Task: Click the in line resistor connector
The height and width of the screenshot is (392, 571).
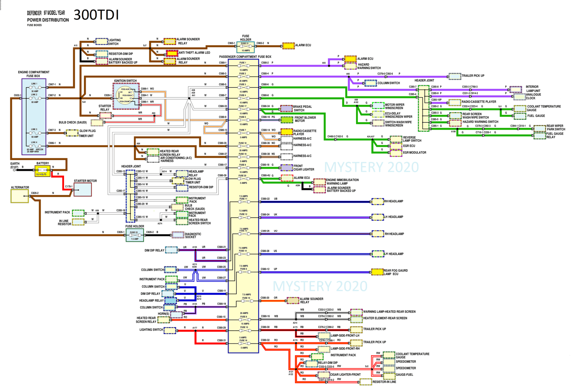Action: (x=79, y=222)
